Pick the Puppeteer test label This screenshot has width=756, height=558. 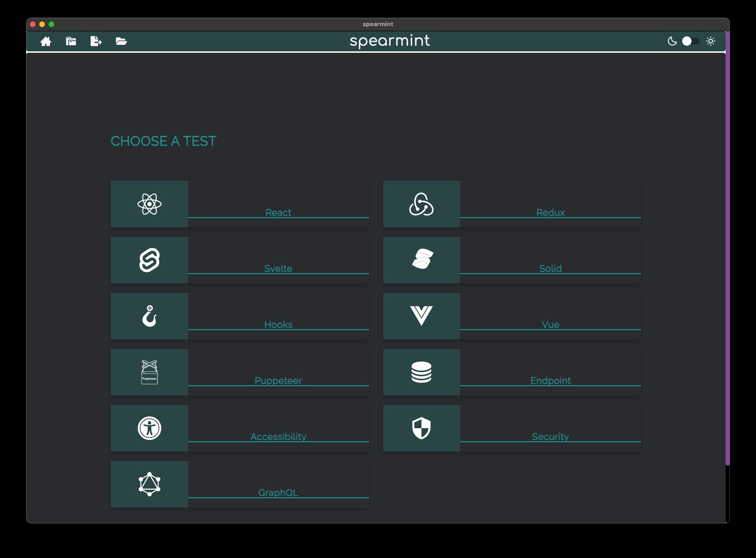pyautogui.click(x=278, y=381)
